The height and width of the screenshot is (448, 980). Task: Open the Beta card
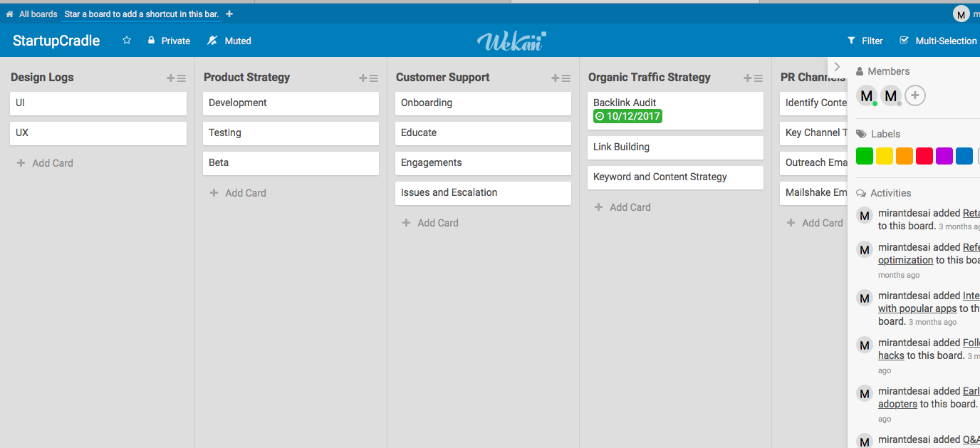[x=291, y=163]
